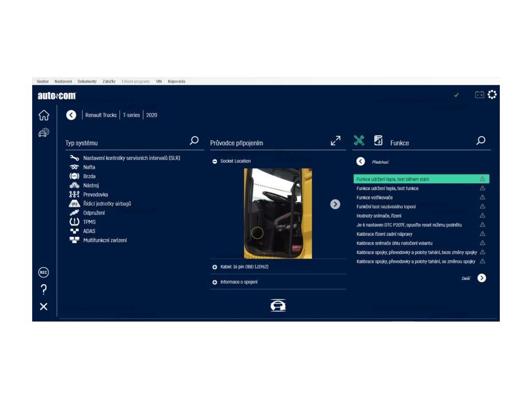Image resolution: width=532 pixels, height=399 pixels.
Task: Go to the Home screen icon
Action: (x=44, y=115)
